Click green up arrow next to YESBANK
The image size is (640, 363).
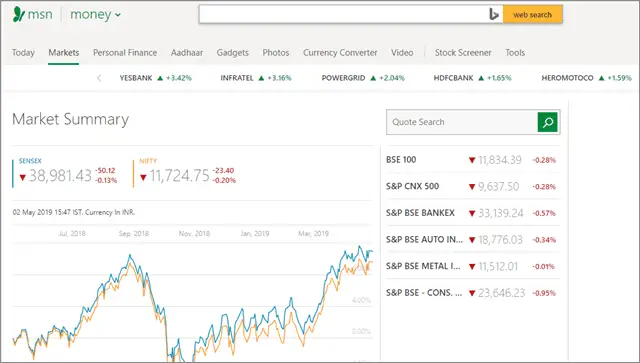[x=160, y=78]
